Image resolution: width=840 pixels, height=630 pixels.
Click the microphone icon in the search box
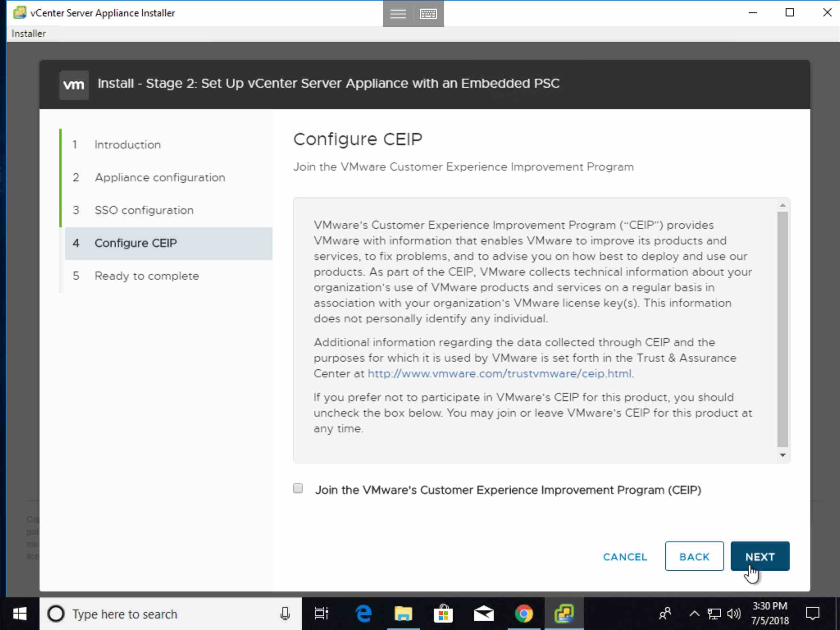coord(285,613)
